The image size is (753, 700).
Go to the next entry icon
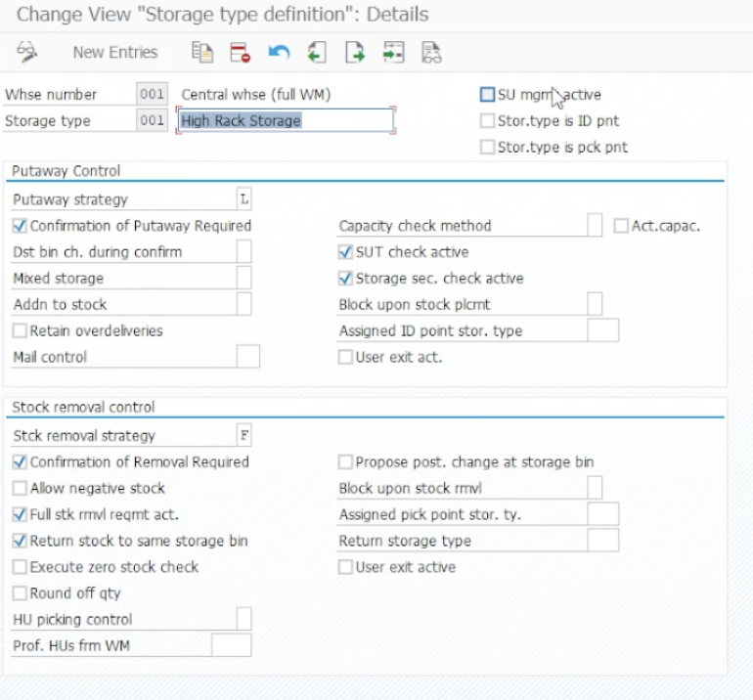click(354, 53)
